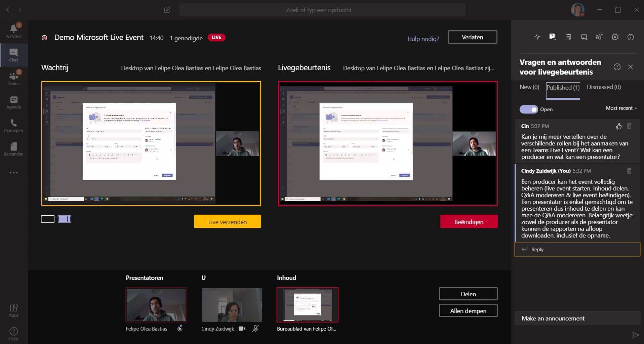Open the user profile avatar
The image size is (644, 344).
point(578,10)
